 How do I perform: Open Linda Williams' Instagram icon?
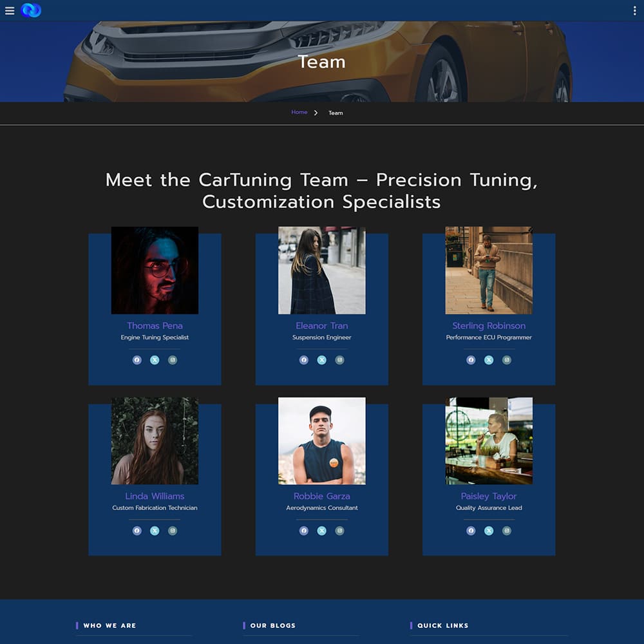coord(173,531)
